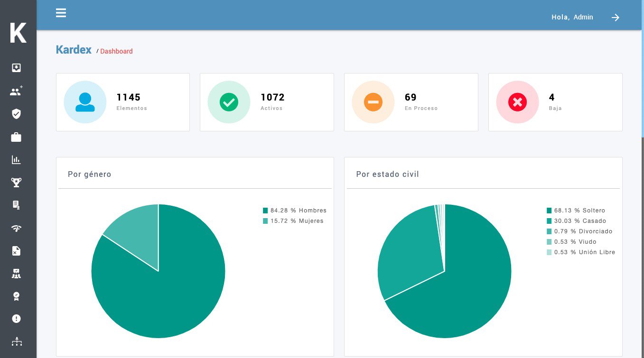
Task: Click the 0.53 % Unión Libre legend entry
Action: (x=581, y=252)
